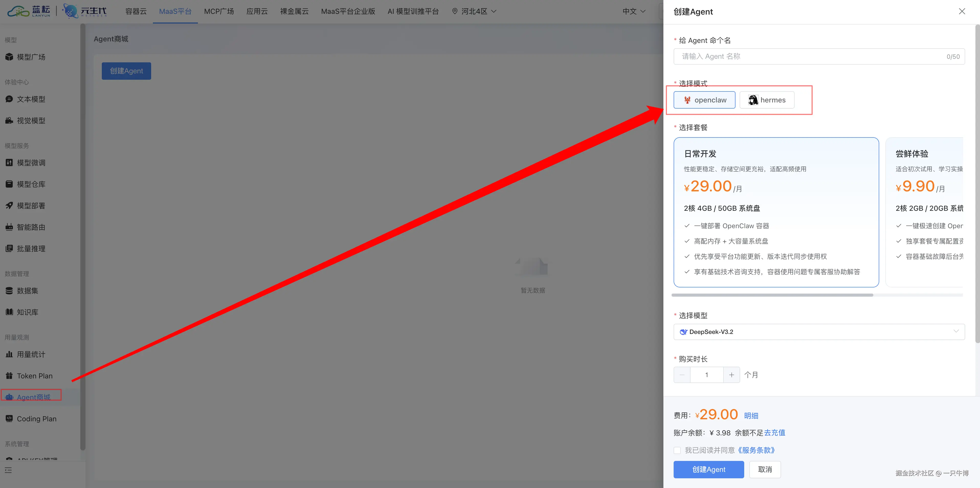Click blue 创建Agent submit button in drawer

coord(708,469)
